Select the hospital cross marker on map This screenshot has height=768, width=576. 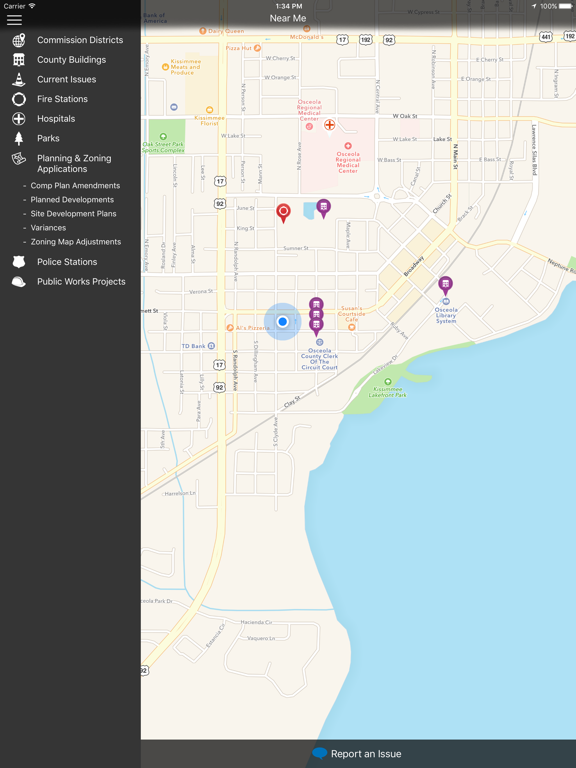330,125
